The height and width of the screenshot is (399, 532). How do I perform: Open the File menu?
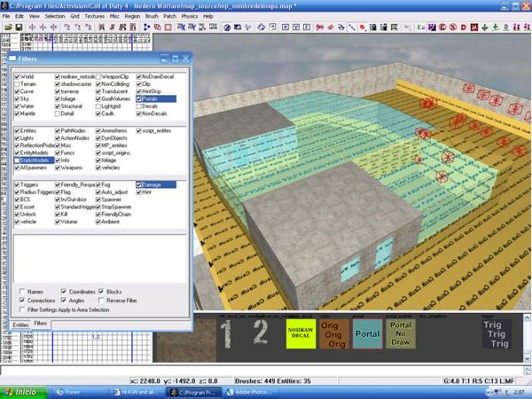(6, 16)
